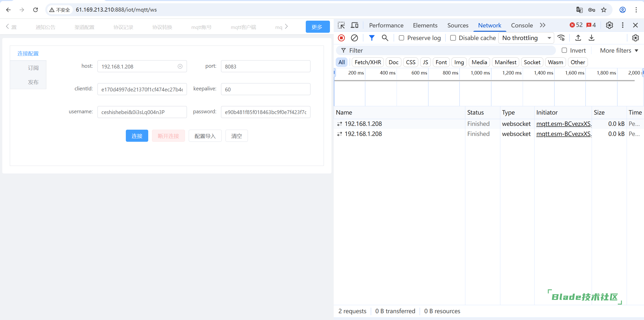Click the blue 连接 connect button
The width and height of the screenshot is (644, 320).
click(137, 136)
